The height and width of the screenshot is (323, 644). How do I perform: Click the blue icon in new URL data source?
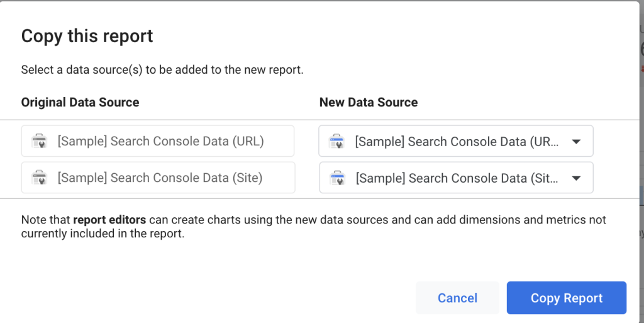coord(336,142)
